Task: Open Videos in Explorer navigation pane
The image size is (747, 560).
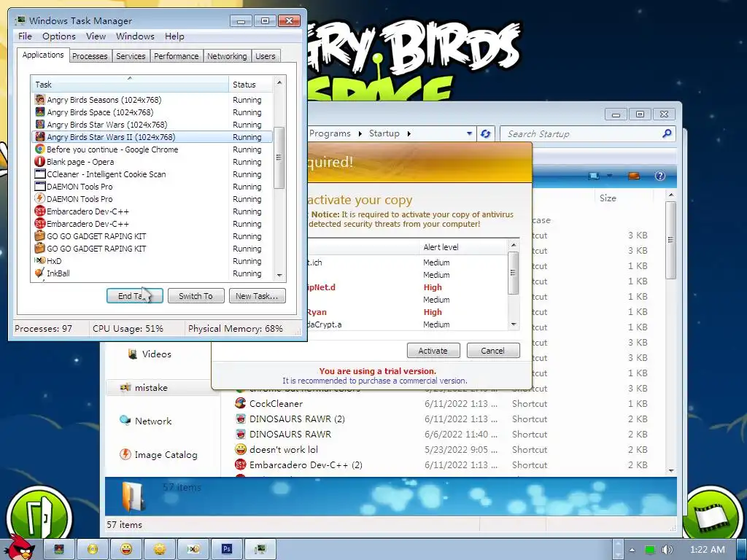Action: click(150, 354)
